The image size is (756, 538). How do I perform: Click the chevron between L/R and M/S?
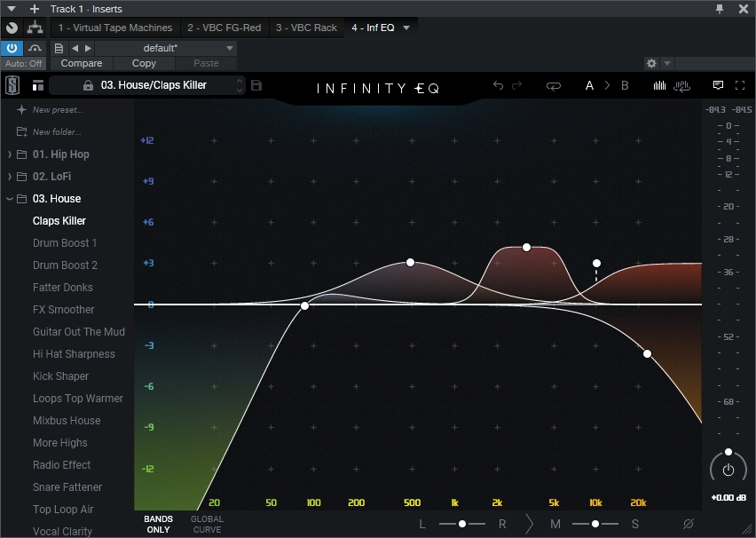[x=530, y=524]
